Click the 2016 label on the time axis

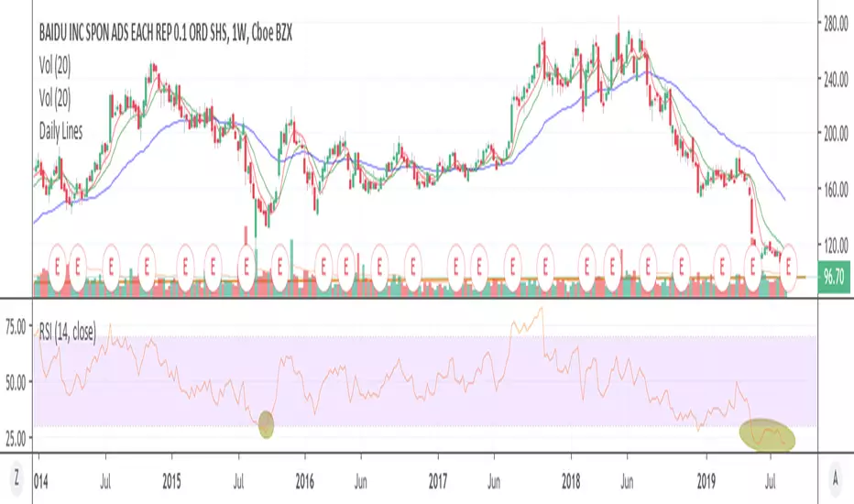304,482
